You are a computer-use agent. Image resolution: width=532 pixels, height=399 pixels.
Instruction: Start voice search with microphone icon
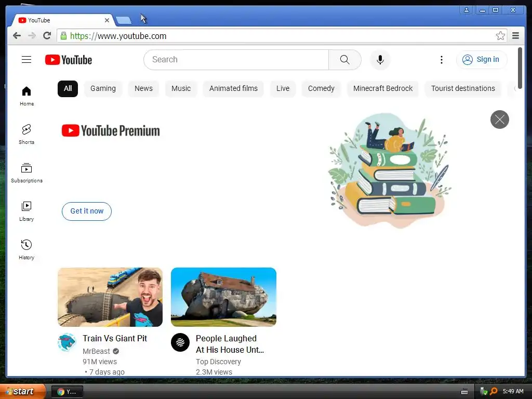point(380,60)
